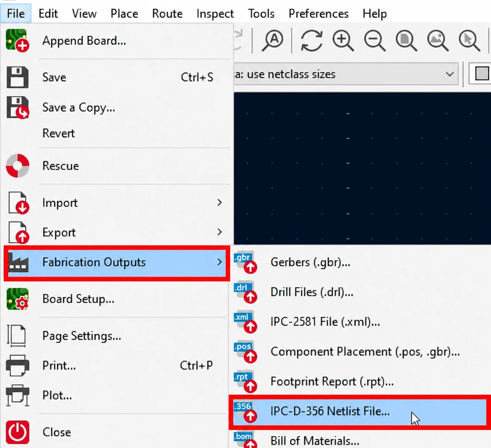
Task: Select Component Placement (.pos, .gbr)... entry
Action: pos(365,352)
